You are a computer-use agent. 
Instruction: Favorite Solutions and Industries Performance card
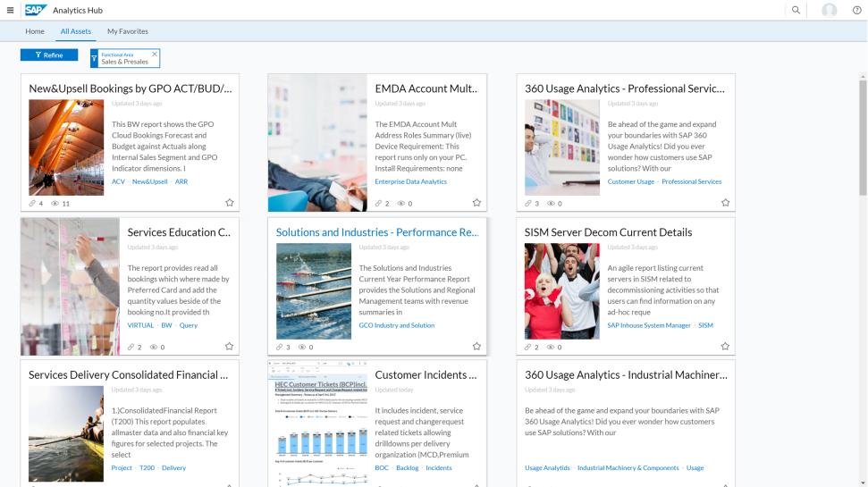coord(476,347)
